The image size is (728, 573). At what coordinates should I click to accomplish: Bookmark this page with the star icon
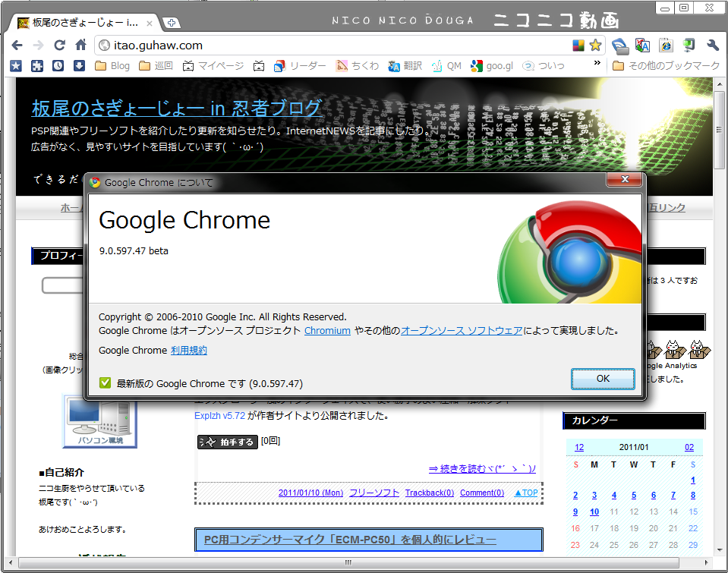pos(595,46)
